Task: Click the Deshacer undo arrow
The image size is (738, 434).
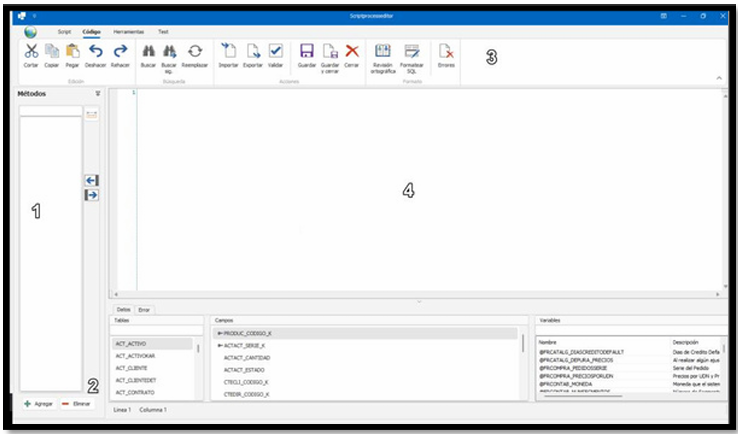Action: click(95, 51)
